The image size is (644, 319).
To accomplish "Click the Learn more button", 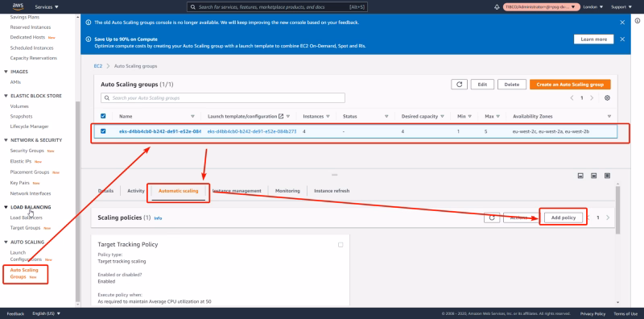I will (593, 39).
